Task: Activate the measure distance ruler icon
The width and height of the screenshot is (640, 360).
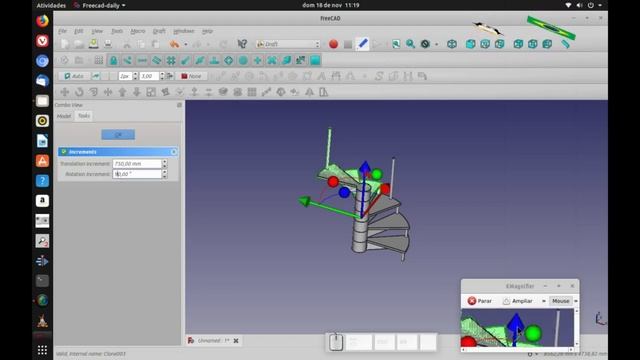Action: pyautogui.click(x=565, y=44)
